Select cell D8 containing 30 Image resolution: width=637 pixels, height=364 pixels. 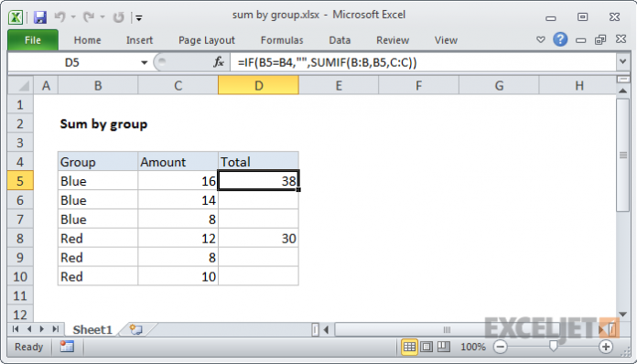(258, 238)
